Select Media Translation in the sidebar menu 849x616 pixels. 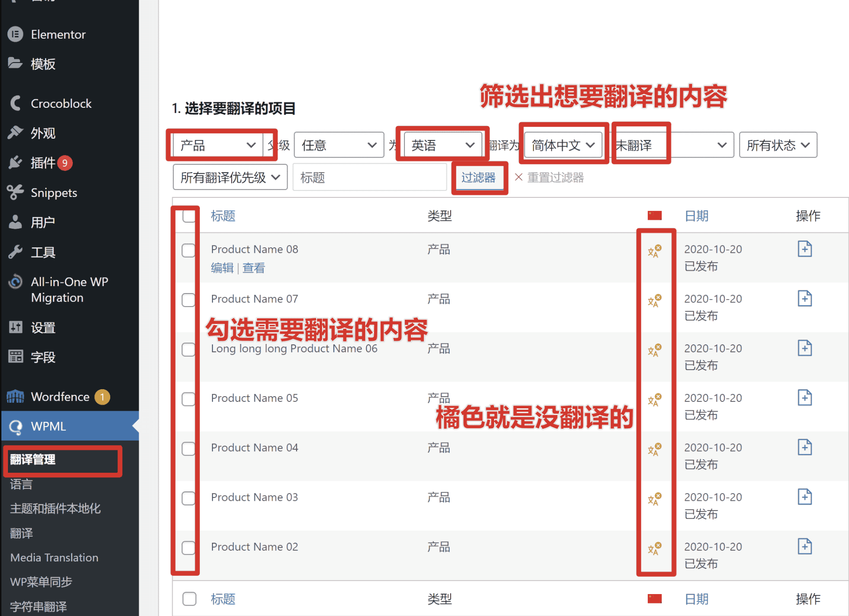53,557
